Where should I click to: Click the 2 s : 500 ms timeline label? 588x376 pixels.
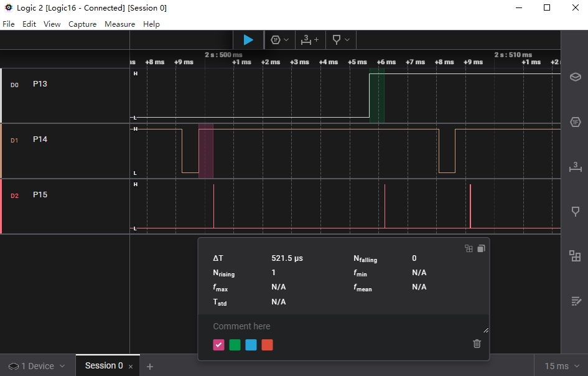click(x=223, y=55)
